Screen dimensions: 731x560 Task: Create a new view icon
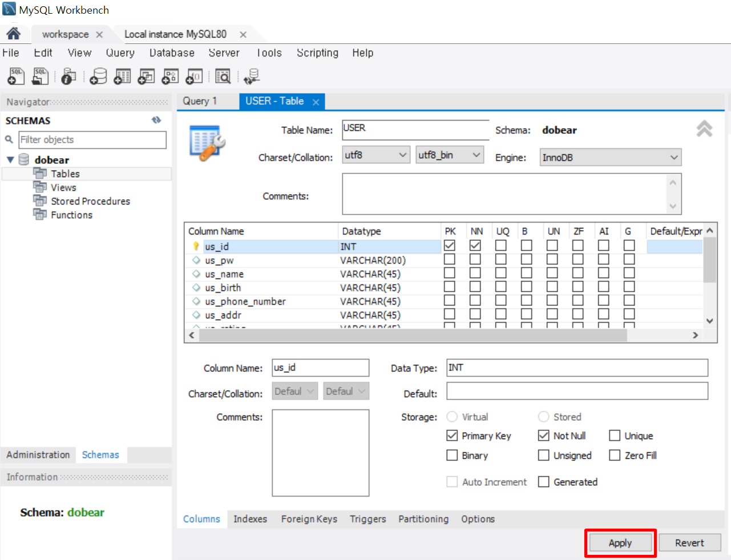click(x=146, y=76)
